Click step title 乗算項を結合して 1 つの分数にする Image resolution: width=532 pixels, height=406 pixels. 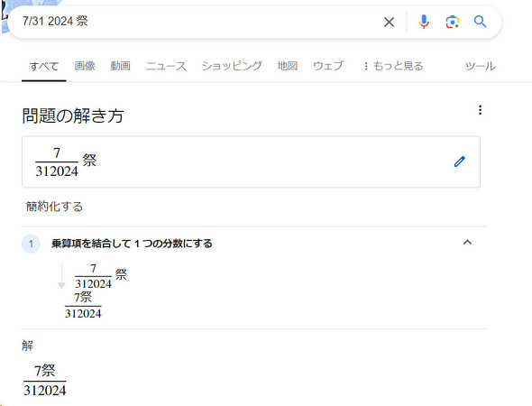coord(132,244)
